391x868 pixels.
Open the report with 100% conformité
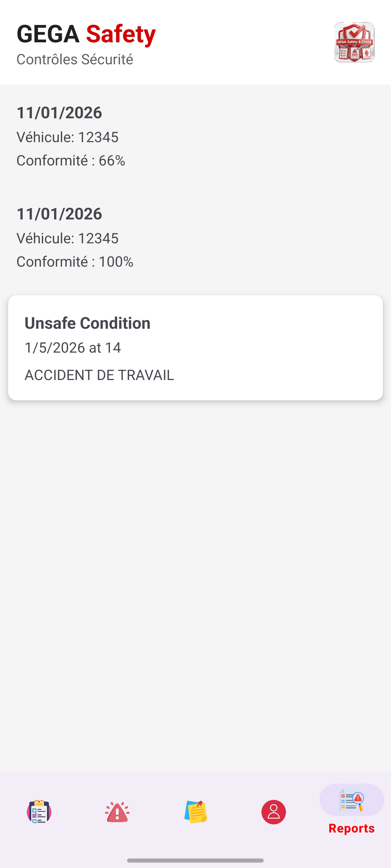click(75, 261)
